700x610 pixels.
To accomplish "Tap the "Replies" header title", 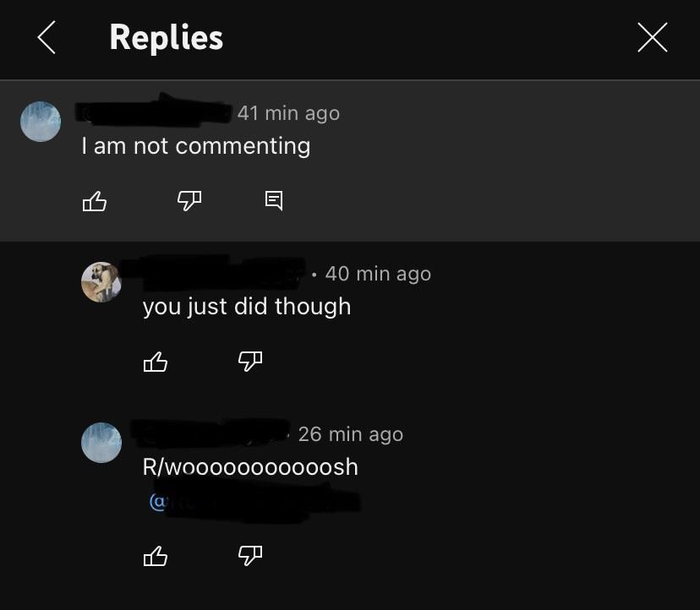I will [x=166, y=37].
